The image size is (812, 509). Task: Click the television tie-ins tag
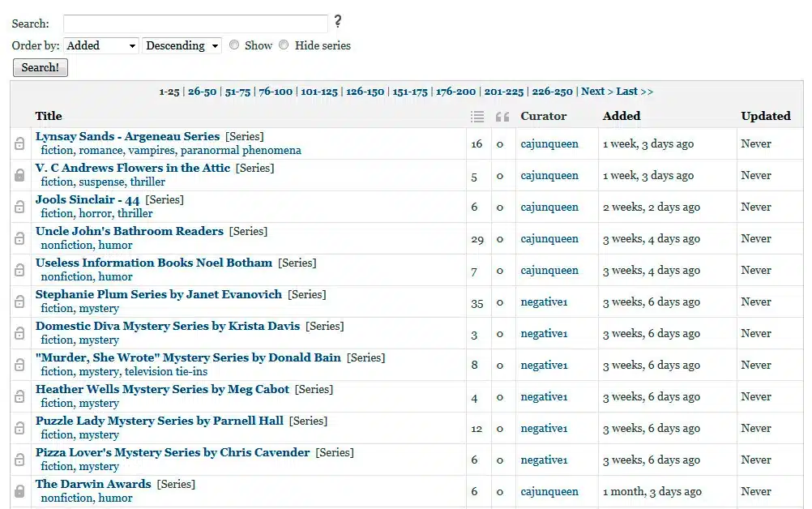pos(165,371)
